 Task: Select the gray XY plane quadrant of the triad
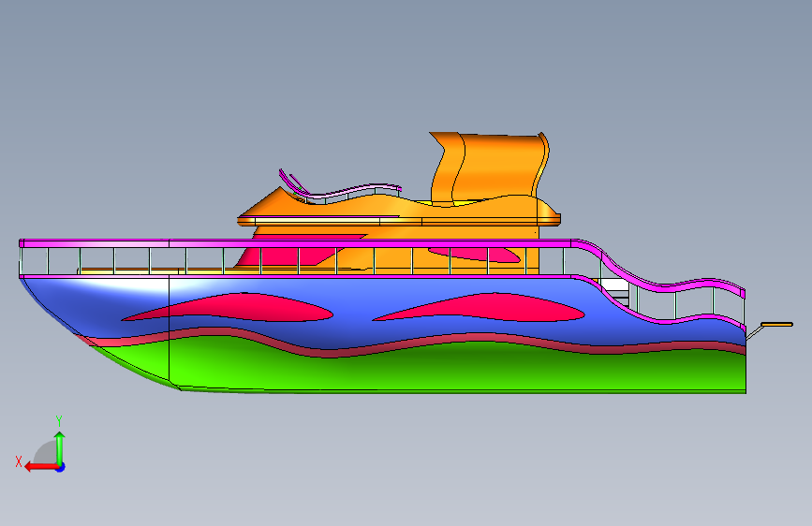coord(46,453)
